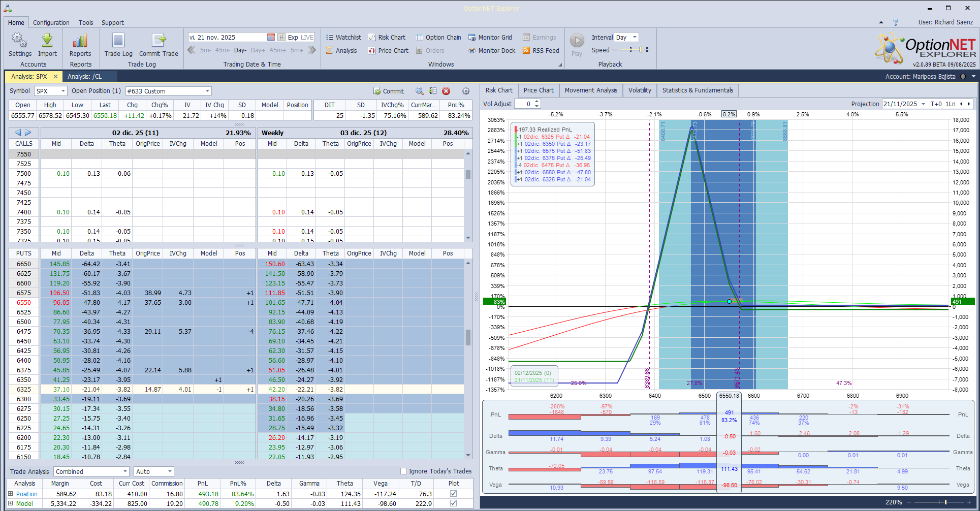The height and width of the screenshot is (511, 980).
Task: Uncheck the Plot checkbox for Position row
Action: tap(454, 494)
